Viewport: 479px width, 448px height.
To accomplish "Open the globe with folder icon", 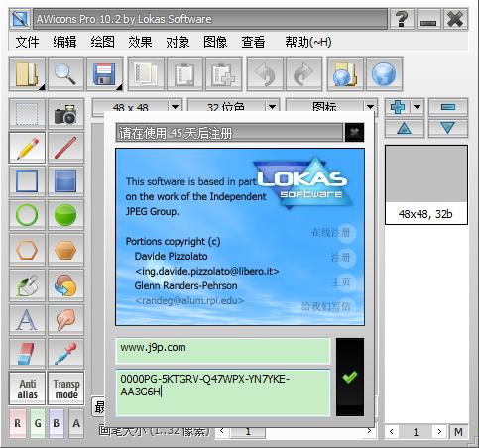I will pos(345,74).
